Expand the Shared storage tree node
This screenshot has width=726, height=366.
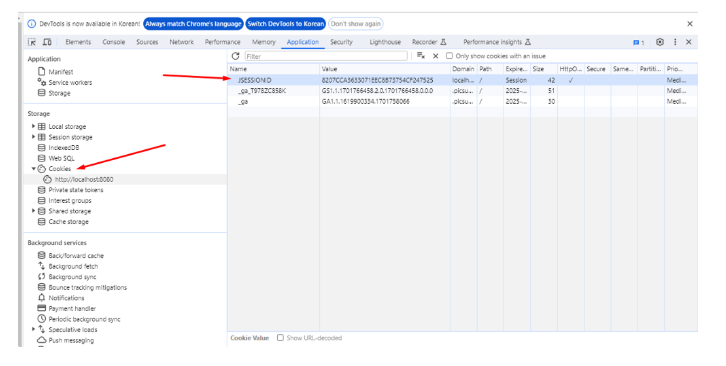click(x=33, y=211)
